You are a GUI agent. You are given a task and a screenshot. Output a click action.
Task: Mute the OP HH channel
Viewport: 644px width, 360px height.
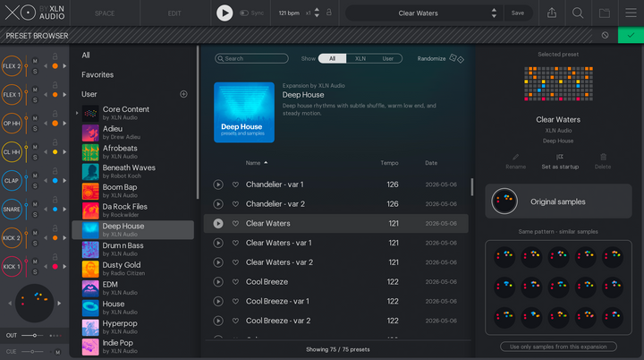(35, 118)
